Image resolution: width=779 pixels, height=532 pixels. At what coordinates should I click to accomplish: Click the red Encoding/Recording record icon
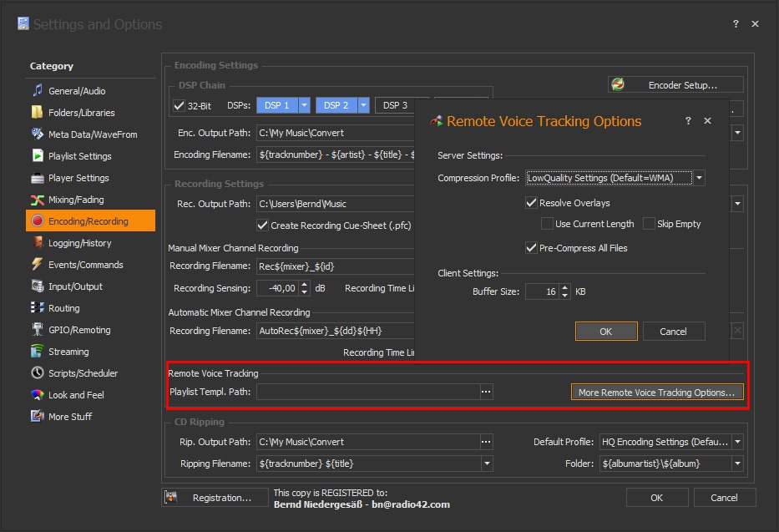[x=38, y=220]
